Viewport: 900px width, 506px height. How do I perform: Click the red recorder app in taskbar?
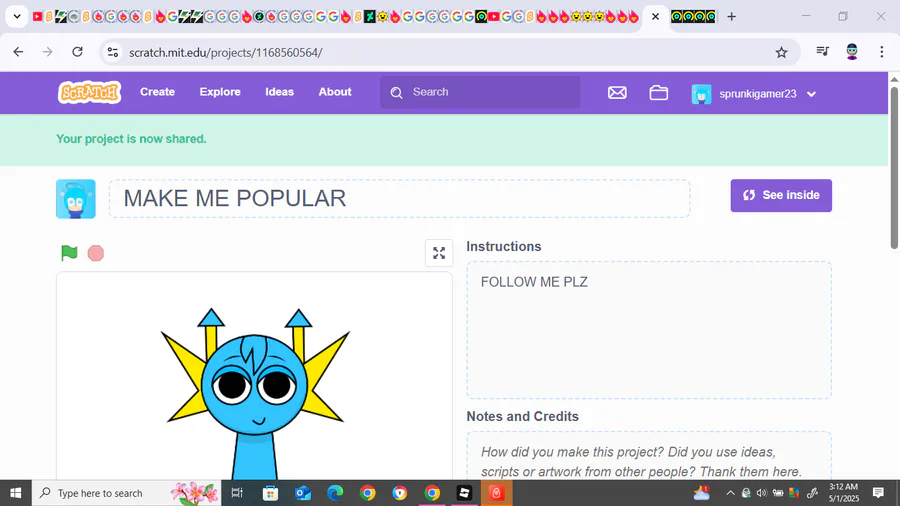496,493
